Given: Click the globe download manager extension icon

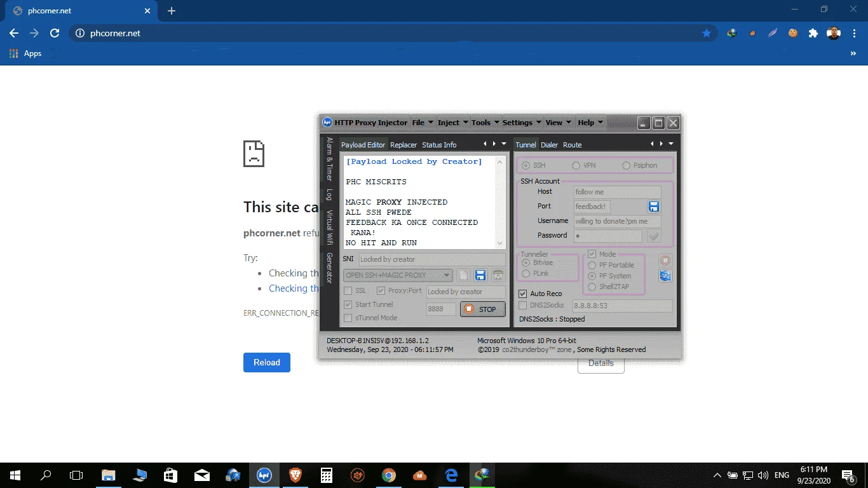Looking at the screenshot, I should (732, 33).
